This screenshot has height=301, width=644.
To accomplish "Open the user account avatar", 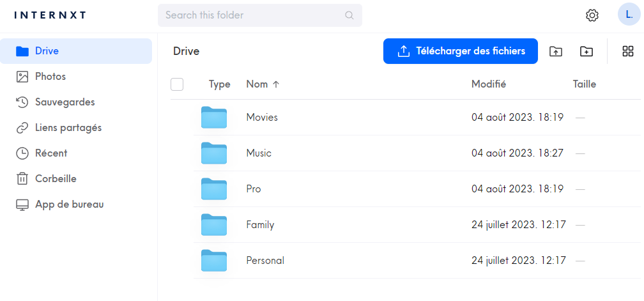I will click(x=629, y=15).
